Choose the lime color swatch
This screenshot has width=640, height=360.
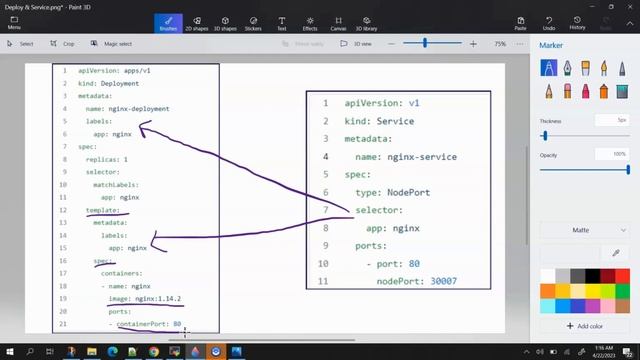pos(607,291)
